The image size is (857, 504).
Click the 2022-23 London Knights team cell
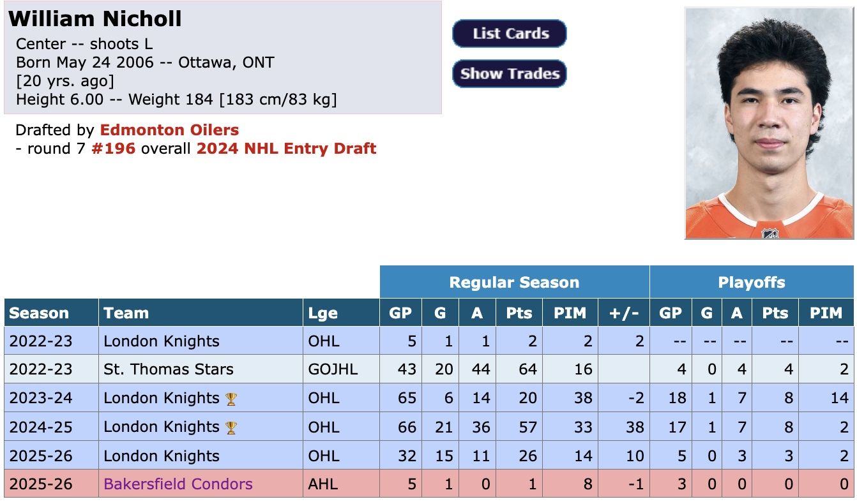coord(201,341)
